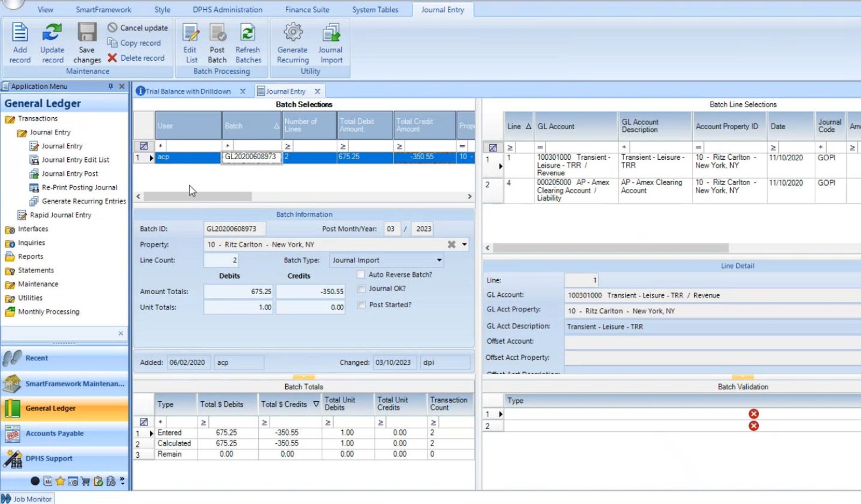Sort by Total $ Credits column
Screen dimensions: 861x504
(x=290, y=404)
